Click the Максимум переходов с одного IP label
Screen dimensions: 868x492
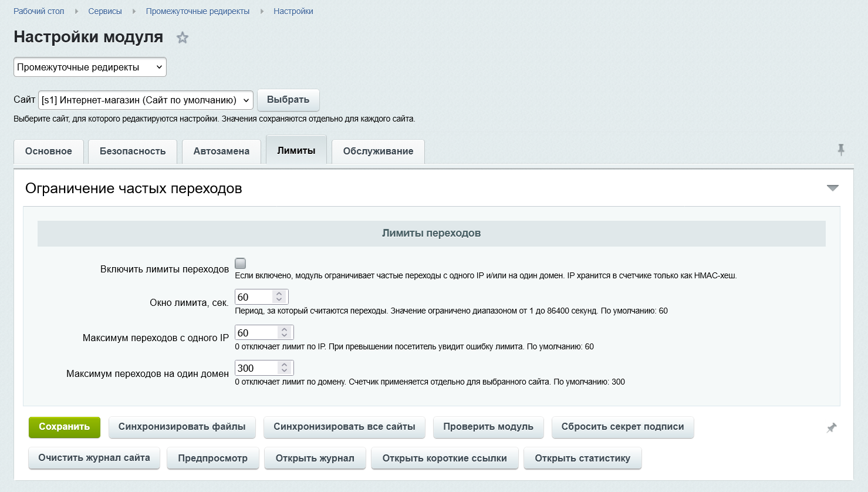156,338
